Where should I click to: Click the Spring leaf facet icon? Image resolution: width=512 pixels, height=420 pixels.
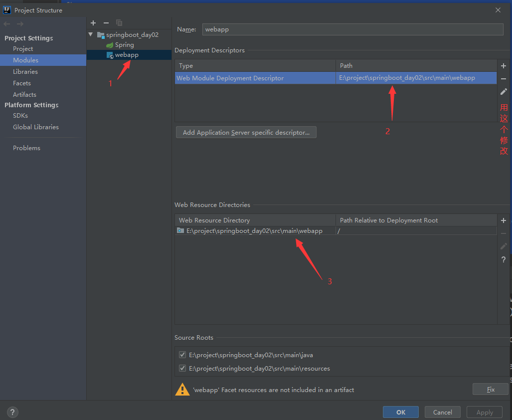(110, 45)
